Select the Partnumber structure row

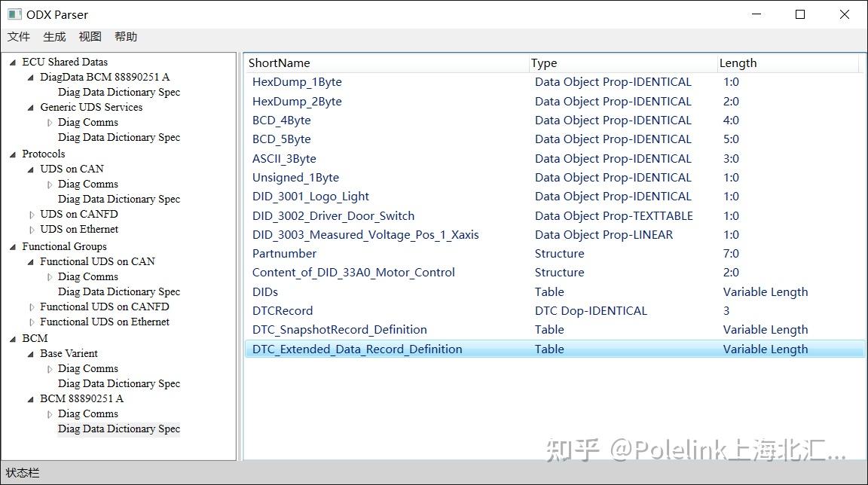(x=284, y=253)
